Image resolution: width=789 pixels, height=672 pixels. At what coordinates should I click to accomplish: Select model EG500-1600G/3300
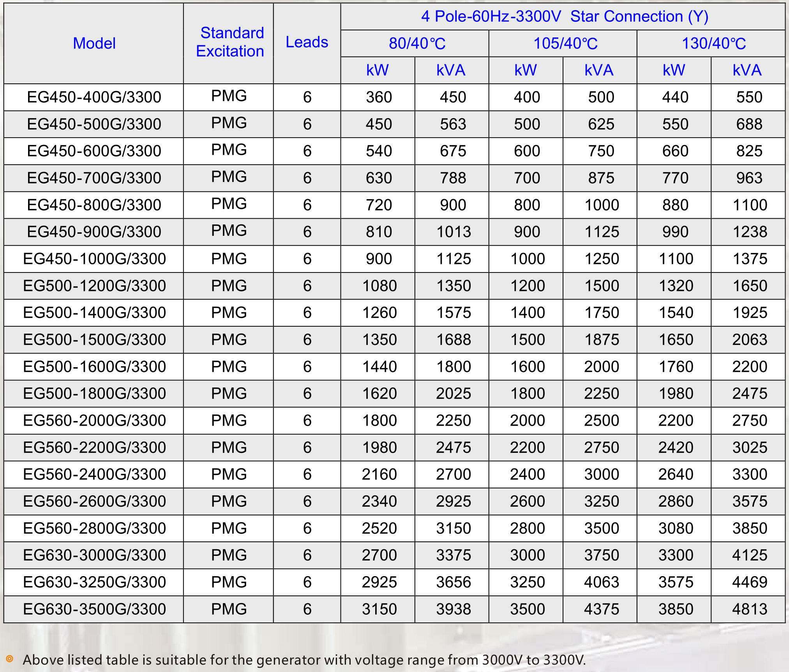click(94, 366)
